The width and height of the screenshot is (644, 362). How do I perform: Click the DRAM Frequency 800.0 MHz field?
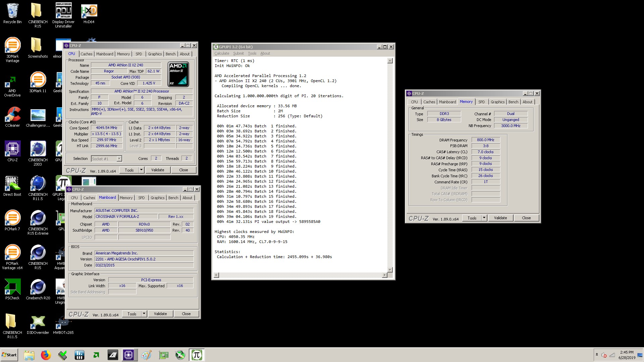tap(486, 140)
